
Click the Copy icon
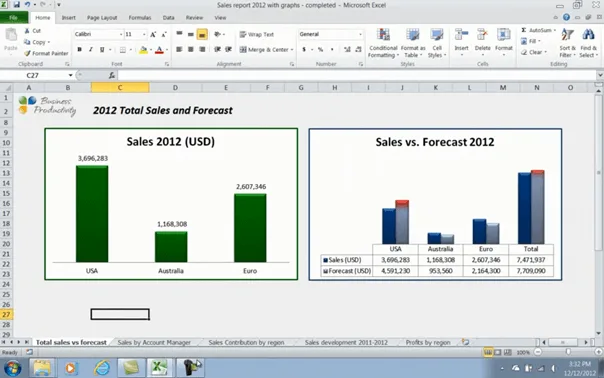pos(27,42)
